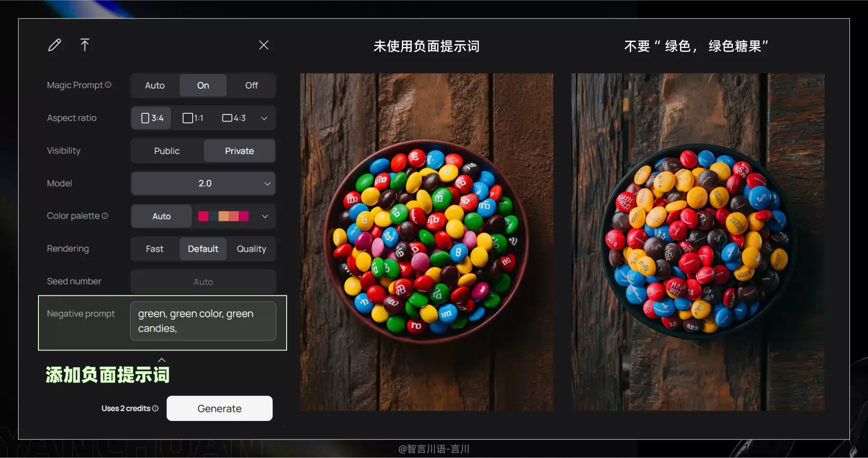The height and width of the screenshot is (458, 868).
Task: Select Fast rendering
Action: point(155,249)
